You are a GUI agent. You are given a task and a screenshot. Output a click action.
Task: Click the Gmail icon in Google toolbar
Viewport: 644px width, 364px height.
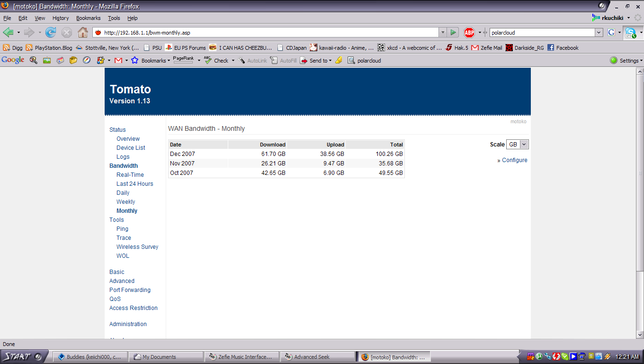click(x=118, y=61)
